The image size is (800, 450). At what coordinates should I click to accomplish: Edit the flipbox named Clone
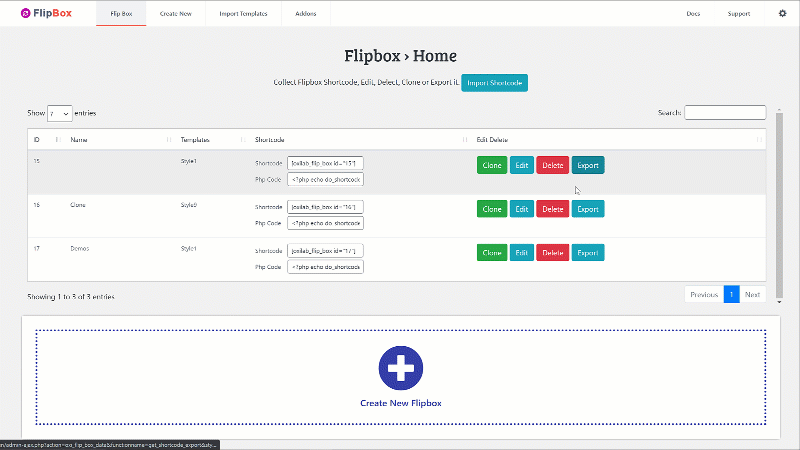coord(521,209)
